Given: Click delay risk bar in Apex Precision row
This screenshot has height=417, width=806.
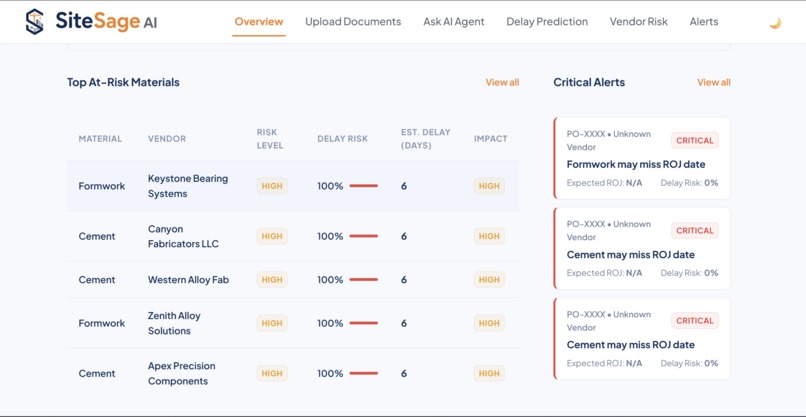Looking at the screenshot, I should 364,373.
